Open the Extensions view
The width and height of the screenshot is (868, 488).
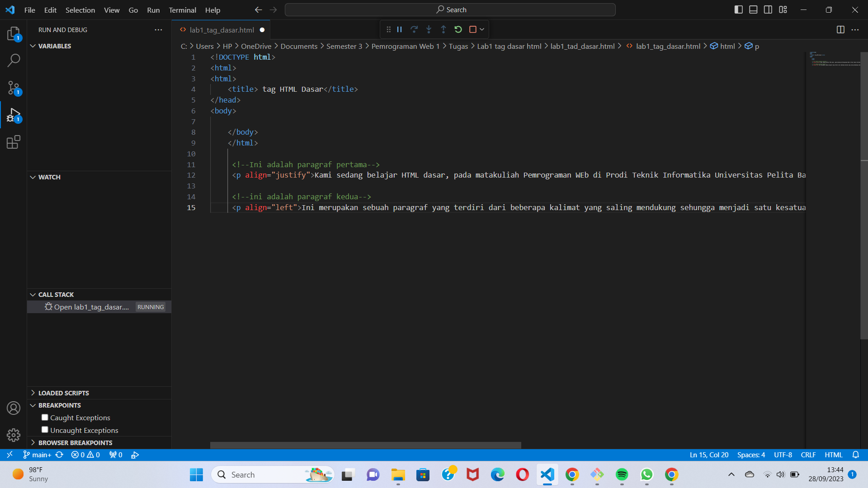(13, 142)
